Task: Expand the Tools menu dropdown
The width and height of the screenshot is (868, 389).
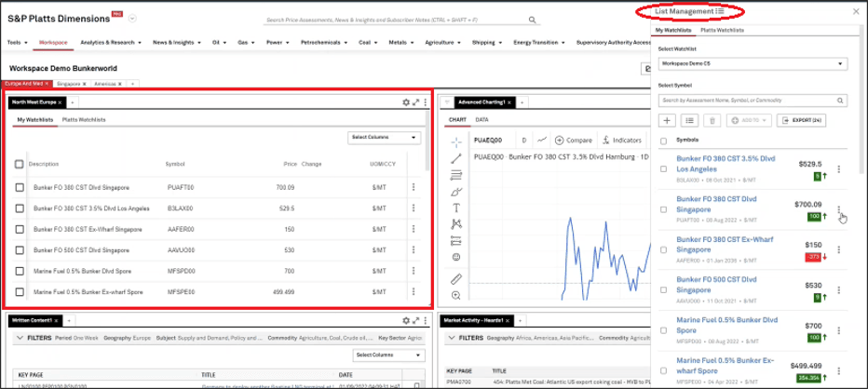Action: pos(17,42)
